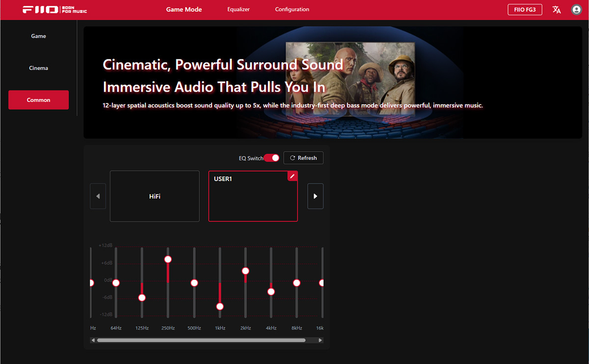Image resolution: width=589 pixels, height=364 pixels.
Task: Click the scrollbar right arrow under the EQ
Action: tap(321, 339)
